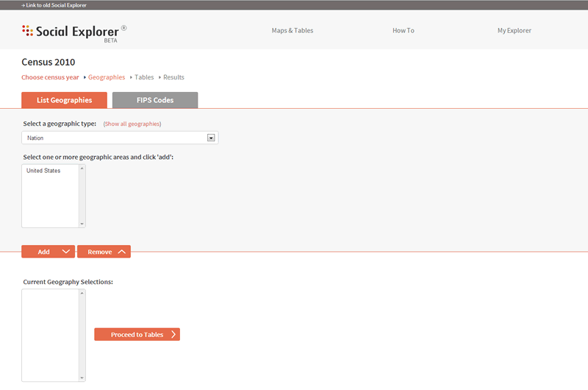Viewport: 588px width, 390px height.
Task: Click Proceed to Tables button
Action: tap(137, 335)
